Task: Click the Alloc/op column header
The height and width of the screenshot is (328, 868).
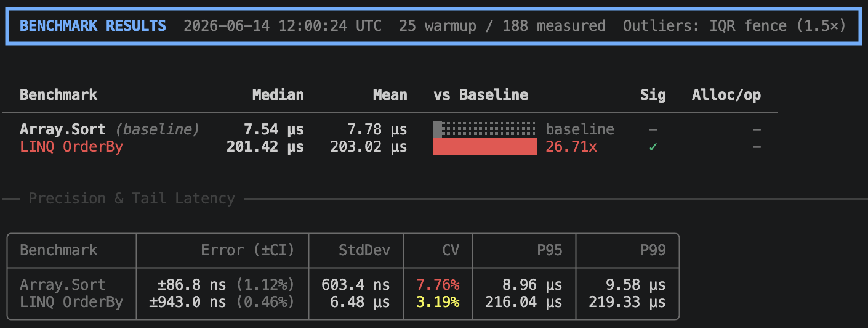Action: [x=726, y=94]
